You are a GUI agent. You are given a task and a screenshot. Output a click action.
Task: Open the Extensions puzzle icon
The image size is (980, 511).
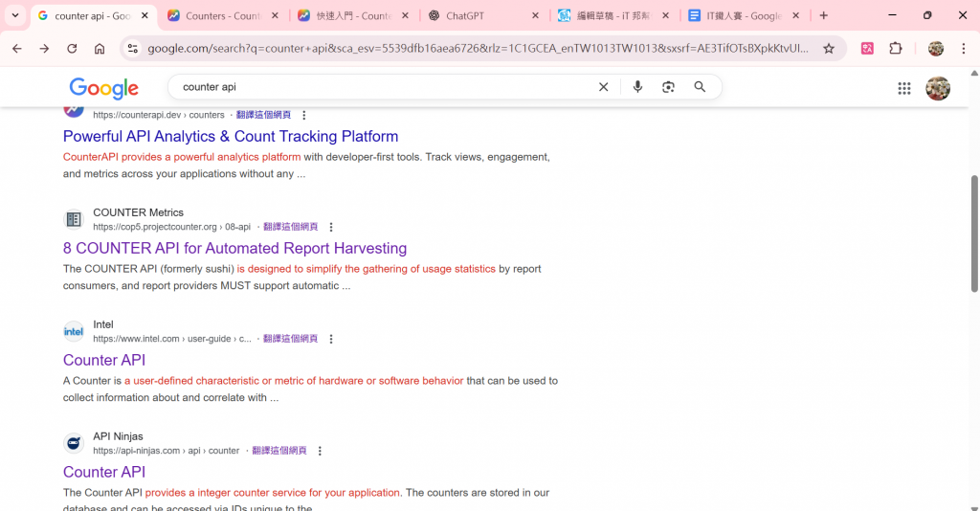[x=896, y=49]
